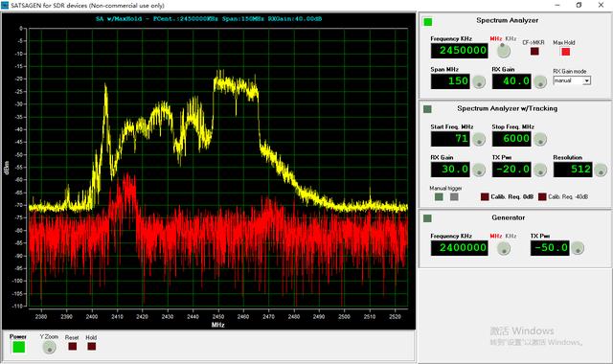
Task: Enable the Spectrum Analyzer w/Tracking indicator
Action: click(427, 108)
